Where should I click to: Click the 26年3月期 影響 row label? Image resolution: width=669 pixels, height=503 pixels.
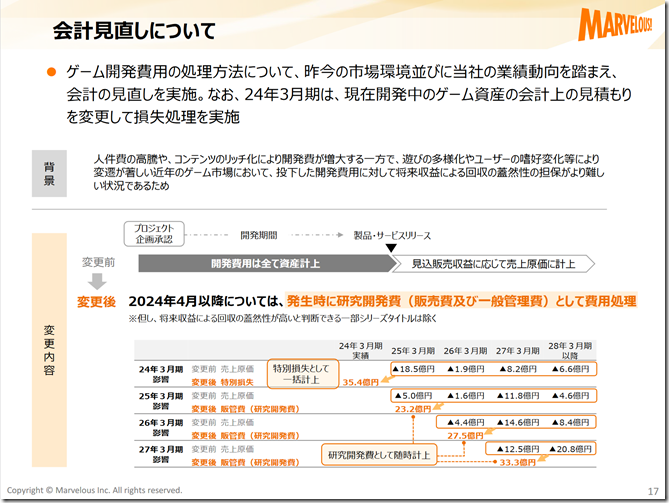coord(161,427)
